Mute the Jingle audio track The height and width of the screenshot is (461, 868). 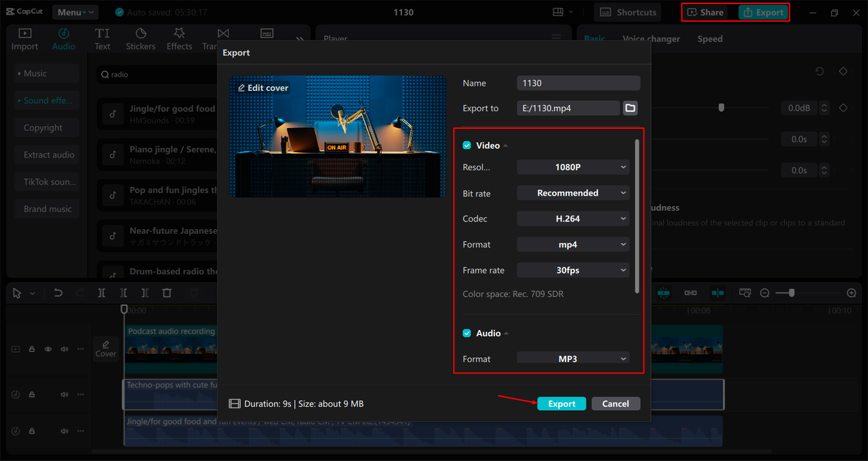coord(64,431)
